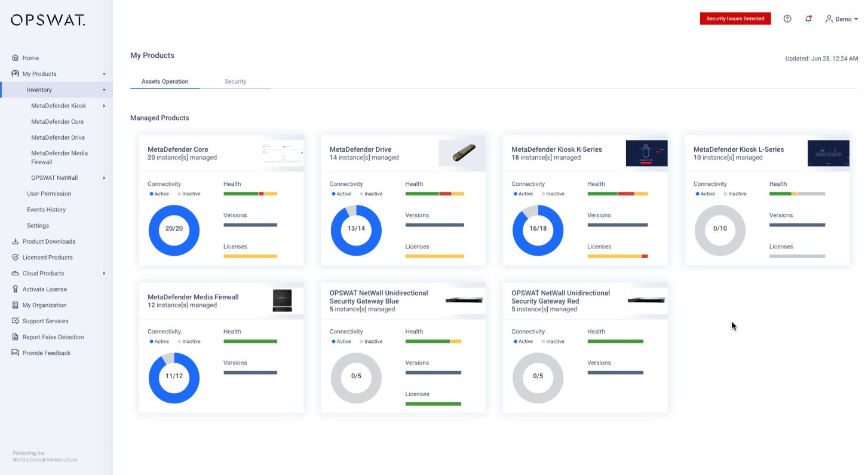Open the help question mark icon

(787, 19)
